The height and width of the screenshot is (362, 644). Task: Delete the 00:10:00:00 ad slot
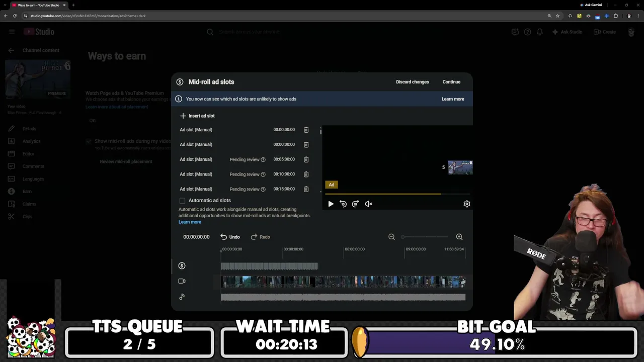point(306,174)
